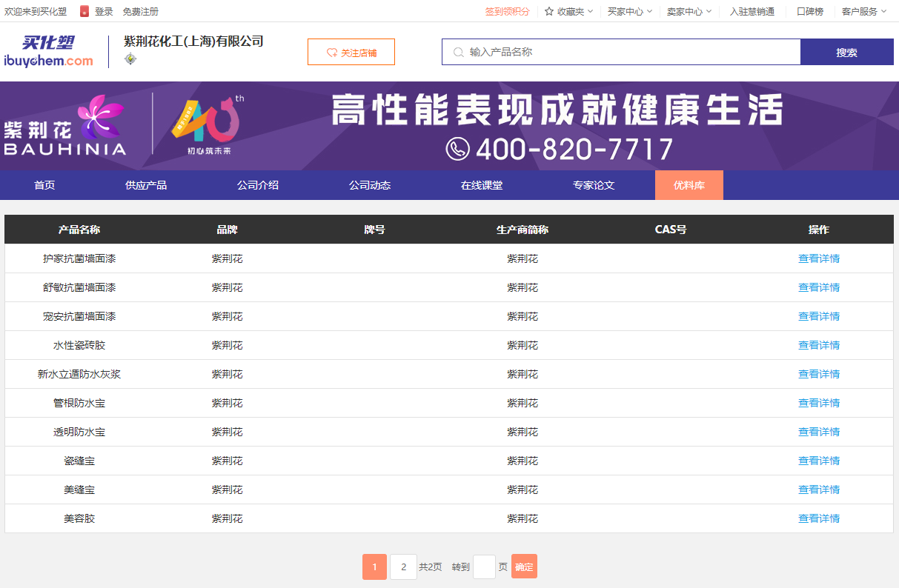Open the 首页 tab
Viewport: 899px width, 588px height.
pyautogui.click(x=44, y=185)
